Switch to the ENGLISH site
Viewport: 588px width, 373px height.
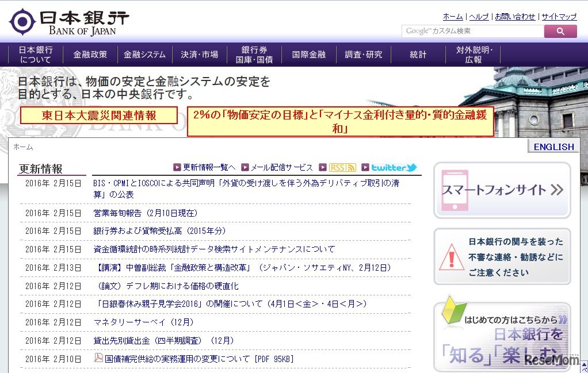pos(553,147)
